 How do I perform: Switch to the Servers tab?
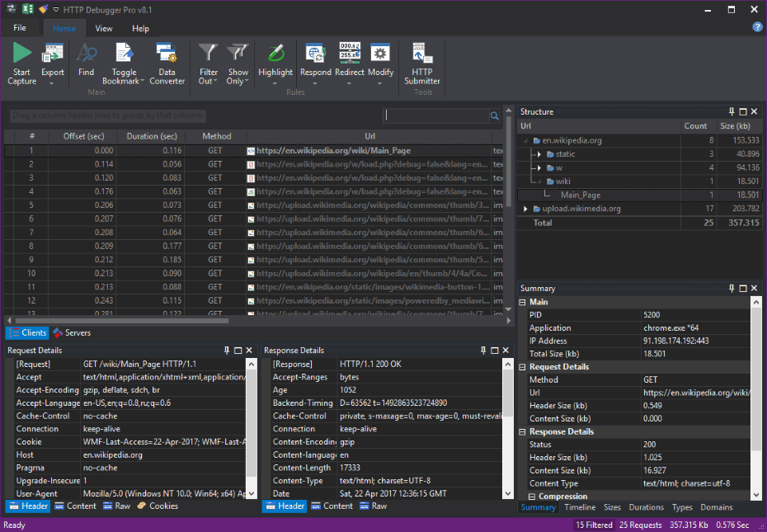click(73, 332)
